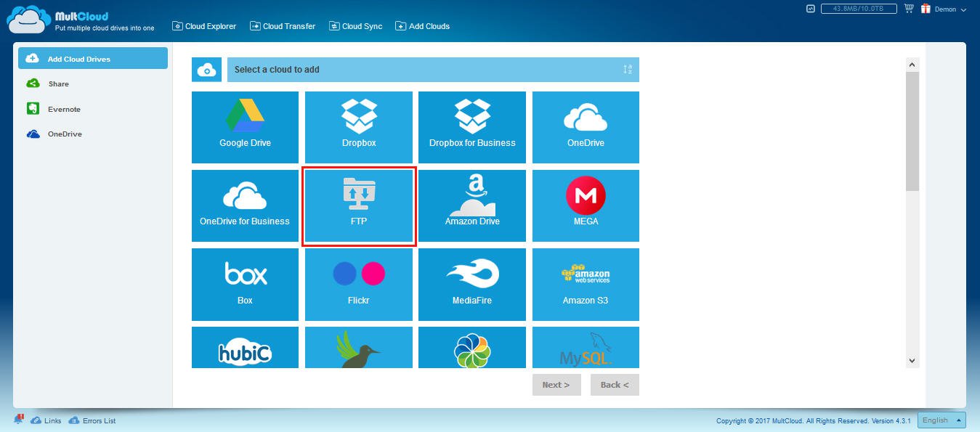The image size is (980, 432).
Task: Select the Google Drive cloud tile
Action: pos(245,127)
